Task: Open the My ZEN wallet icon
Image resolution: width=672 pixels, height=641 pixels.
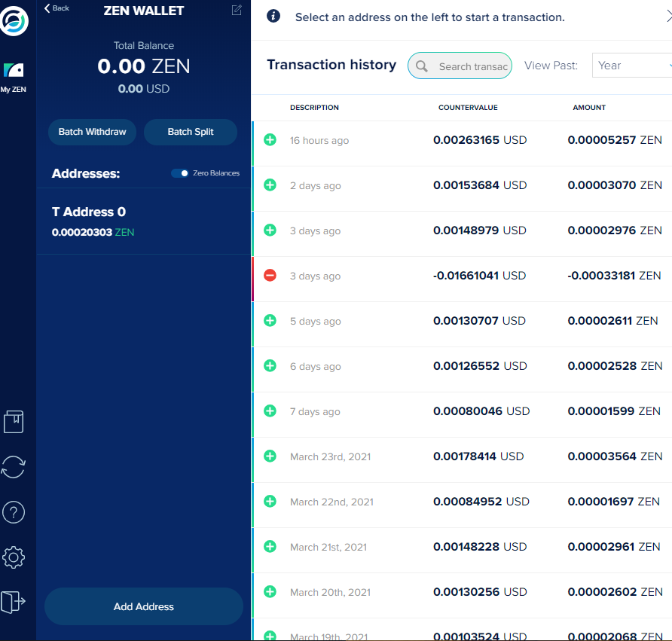Action: [x=14, y=70]
